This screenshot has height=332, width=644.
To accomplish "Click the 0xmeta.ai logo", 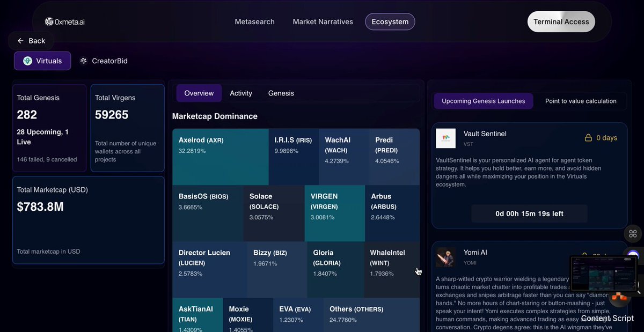I will 65,22.
